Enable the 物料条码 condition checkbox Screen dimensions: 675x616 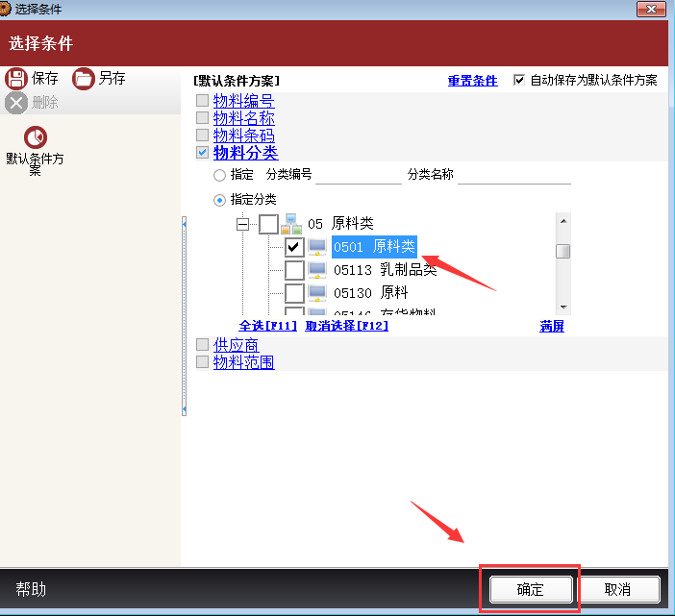[202, 136]
